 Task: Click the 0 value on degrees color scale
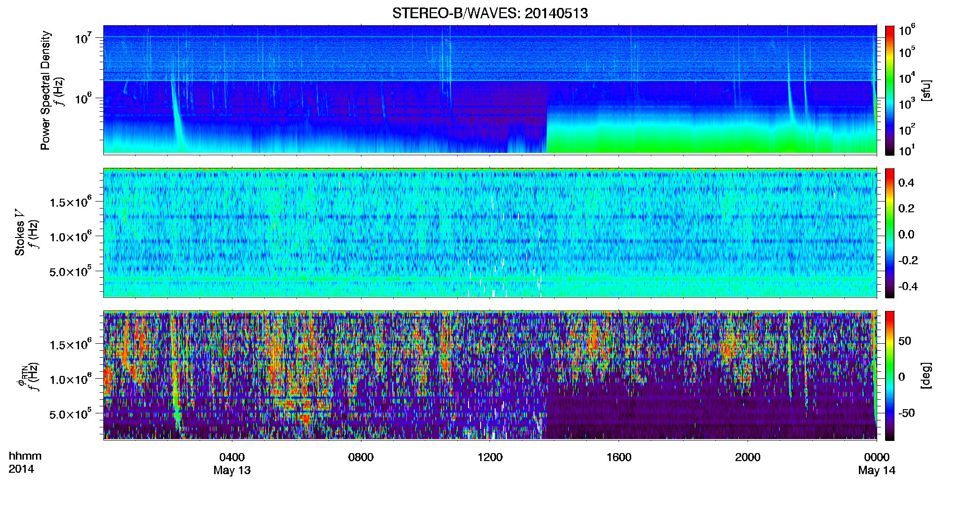[x=902, y=377]
